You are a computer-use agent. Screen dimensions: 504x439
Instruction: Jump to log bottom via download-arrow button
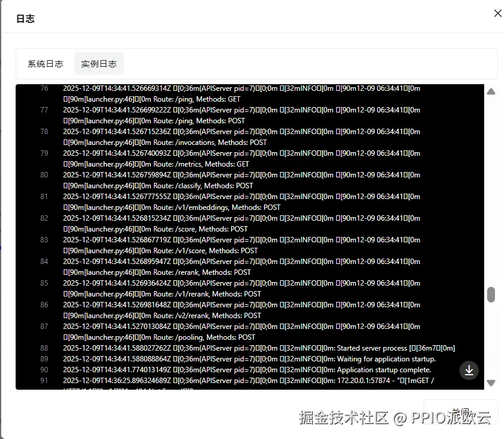pos(469,370)
